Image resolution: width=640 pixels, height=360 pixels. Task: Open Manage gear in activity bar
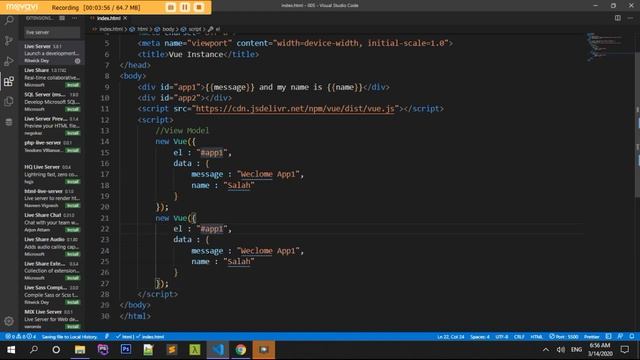tap(9, 321)
